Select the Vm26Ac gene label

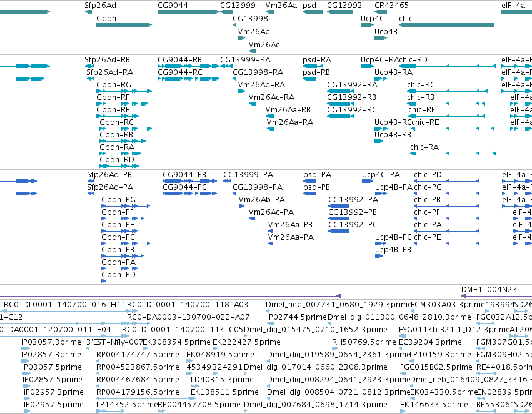click(x=264, y=45)
